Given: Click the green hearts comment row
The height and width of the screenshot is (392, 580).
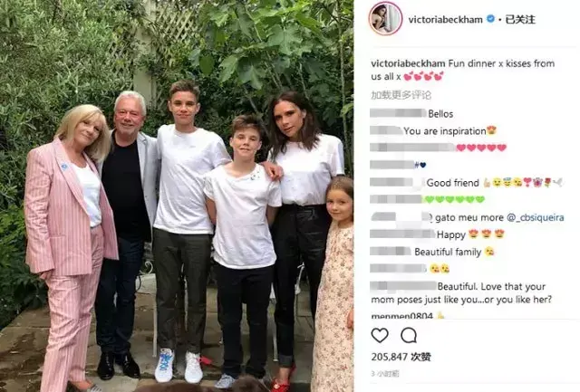Looking at the screenshot, I should coord(427,199).
